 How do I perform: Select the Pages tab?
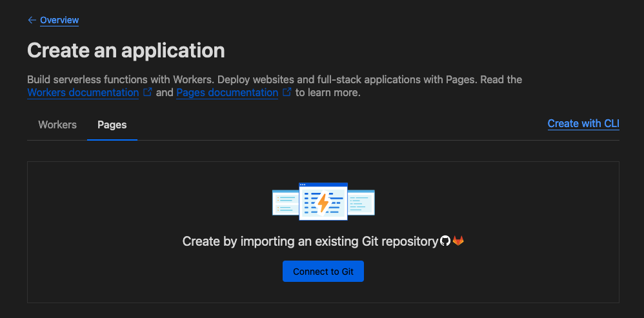click(112, 124)
